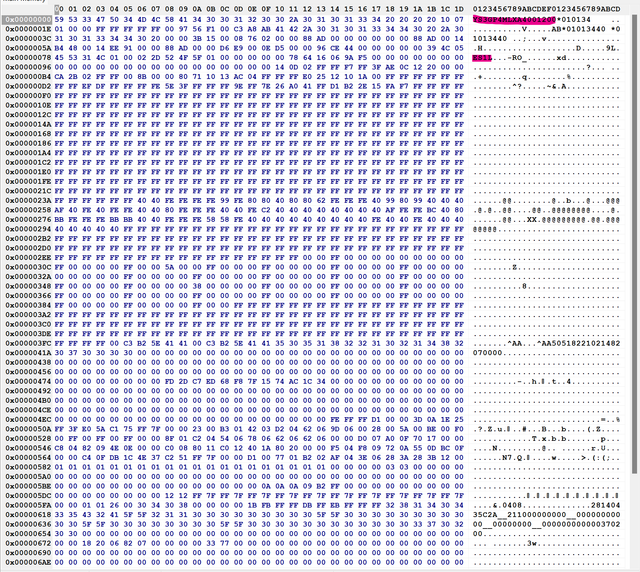
Task: Click address label 0x00000564
Action: point(28,458)
